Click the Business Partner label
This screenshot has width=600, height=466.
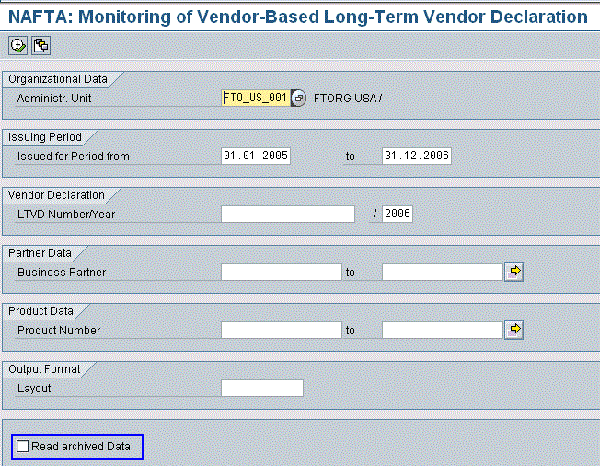62,272
